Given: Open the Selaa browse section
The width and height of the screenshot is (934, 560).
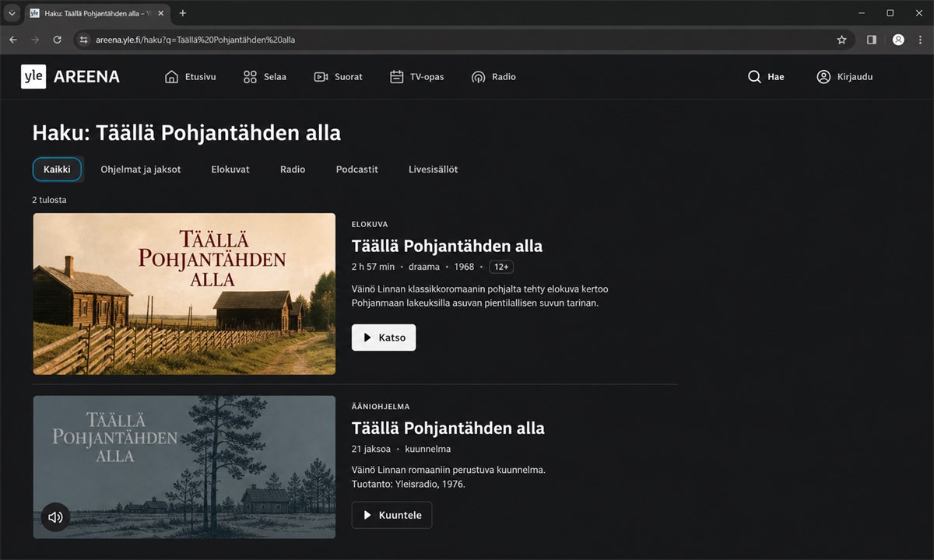Looking at the screenshot, I should tap(265, 77).
